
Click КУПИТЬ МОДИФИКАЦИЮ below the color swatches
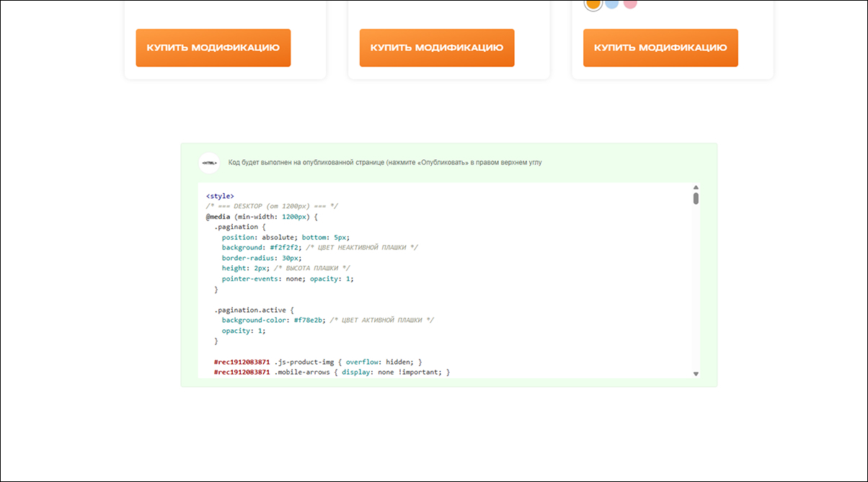click(660, 48)
